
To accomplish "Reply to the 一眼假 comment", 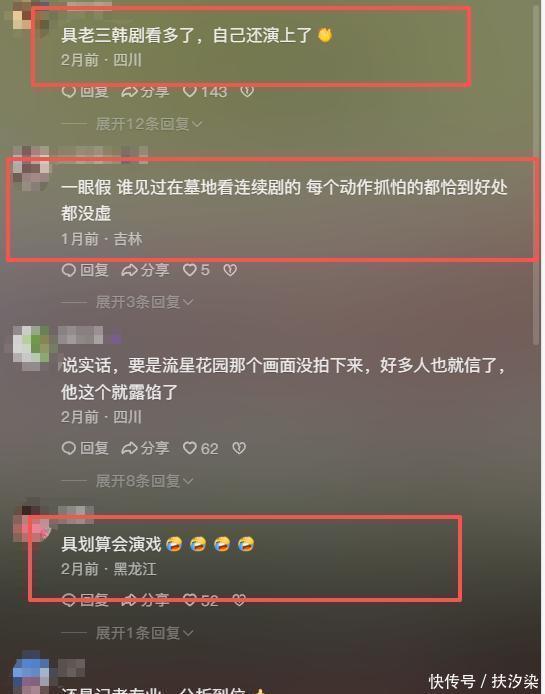I will (85, 270).
